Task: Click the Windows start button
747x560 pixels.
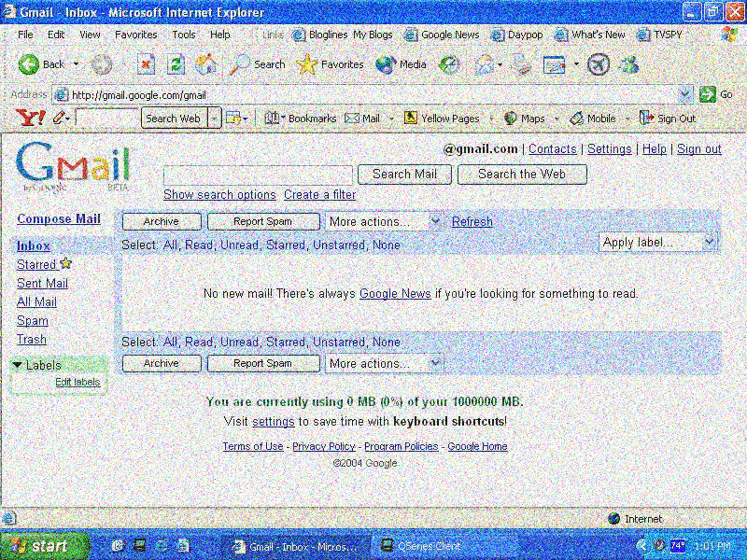Action: tap(44, 546)
